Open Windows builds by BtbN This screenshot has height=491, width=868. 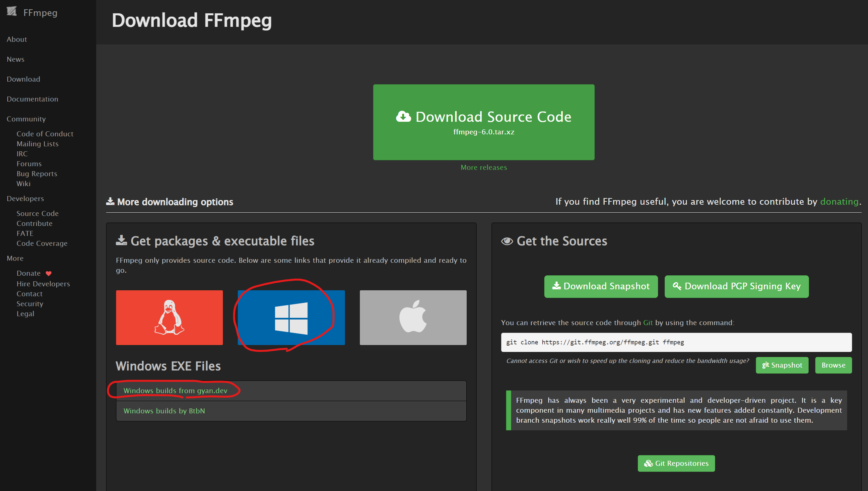coord(164,411)
